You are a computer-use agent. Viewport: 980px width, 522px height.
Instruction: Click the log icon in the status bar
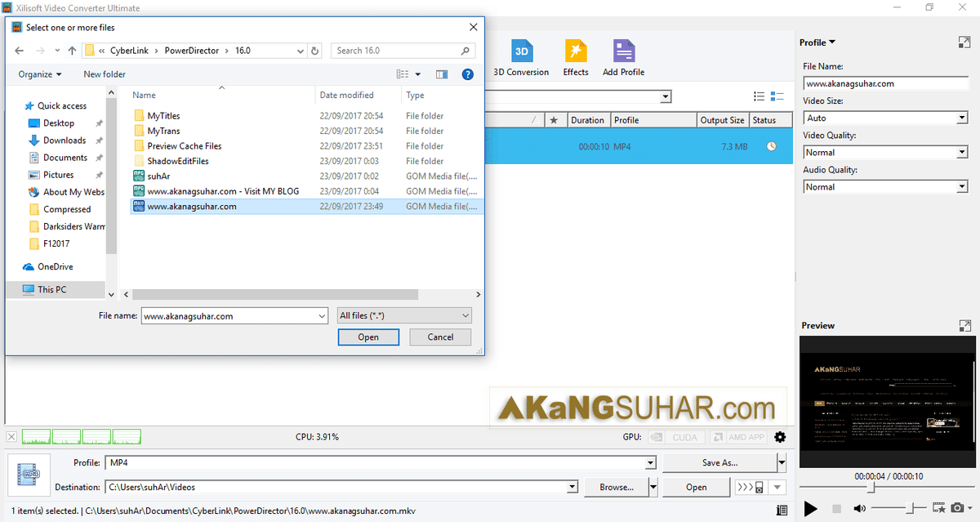tap(782, 511)
